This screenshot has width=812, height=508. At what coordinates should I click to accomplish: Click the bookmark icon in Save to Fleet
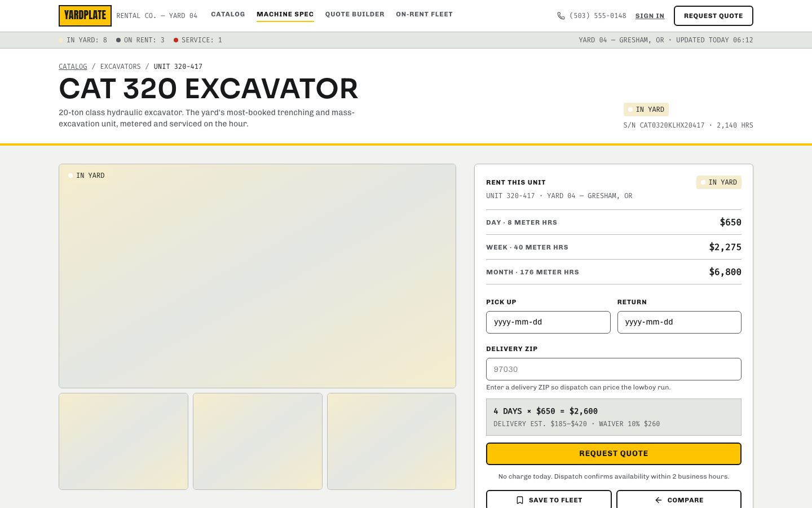[520, 500]
